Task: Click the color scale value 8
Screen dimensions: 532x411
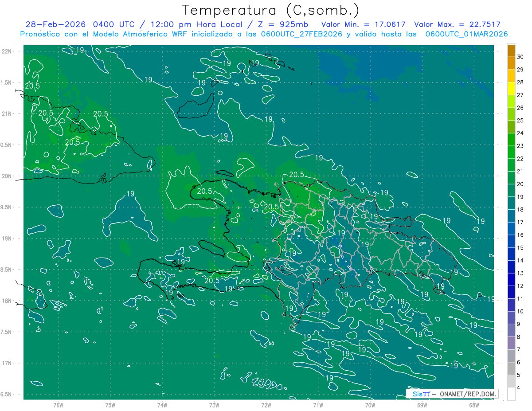Action: coord(518,337)
